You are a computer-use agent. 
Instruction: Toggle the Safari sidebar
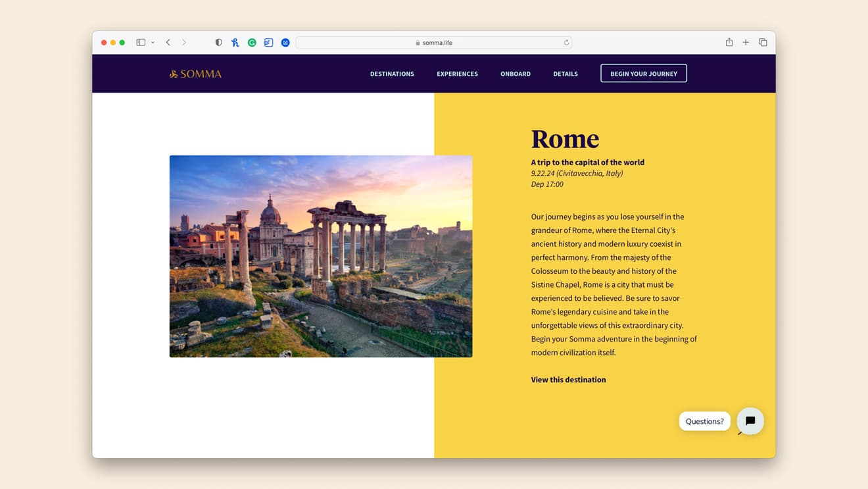click(x=141, y=42)
